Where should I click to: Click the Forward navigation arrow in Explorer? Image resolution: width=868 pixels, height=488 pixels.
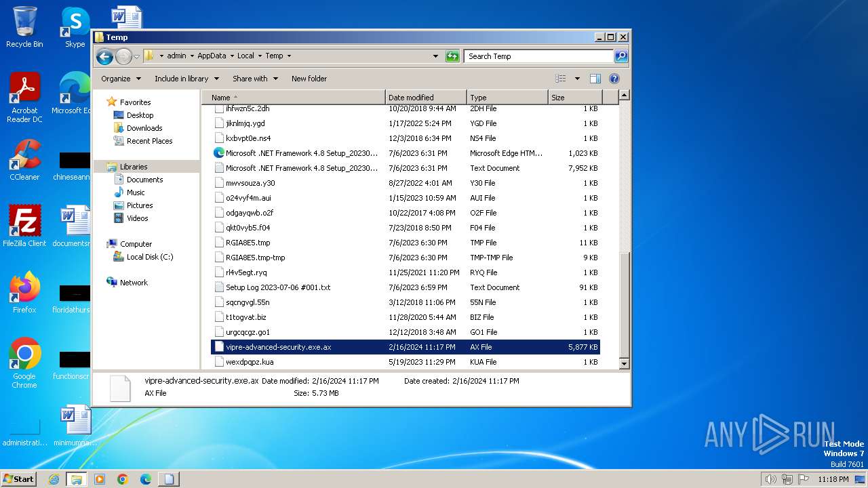123,56
